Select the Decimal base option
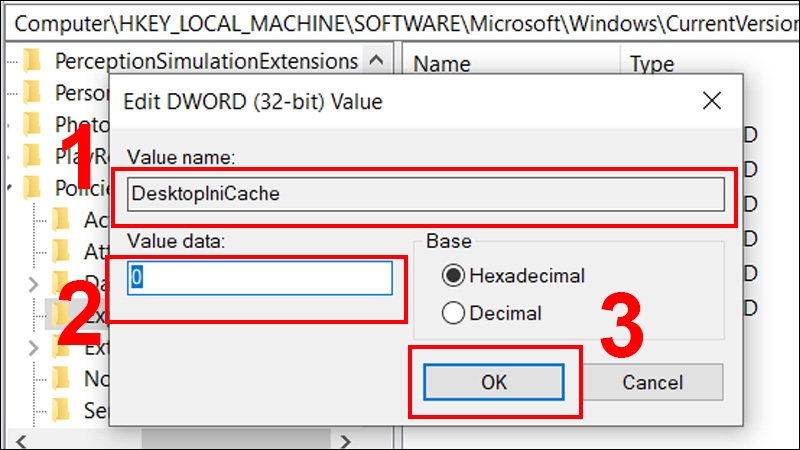This screenshot has width=800, height=450. point(492,313)
